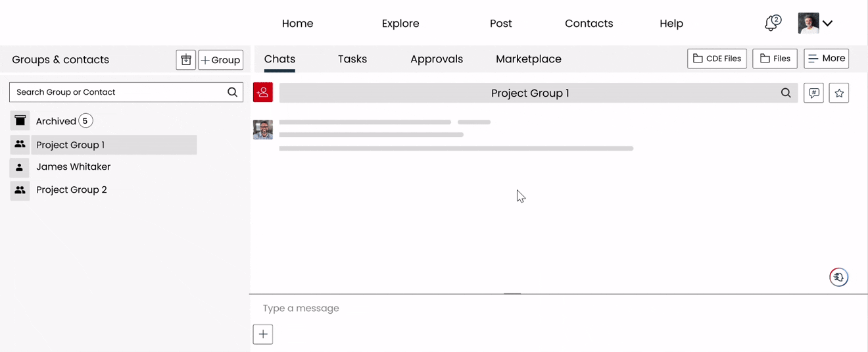
Task: Expand the profile menu chevron
Action: tap(828, 23)
